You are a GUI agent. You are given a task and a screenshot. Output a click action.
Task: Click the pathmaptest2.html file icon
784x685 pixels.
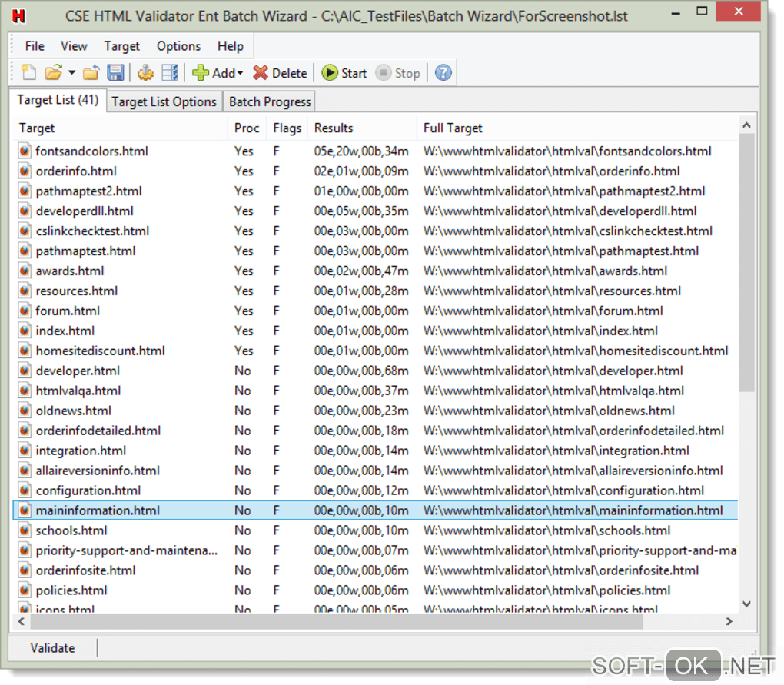pyautogui.click(x=24, y=191)
